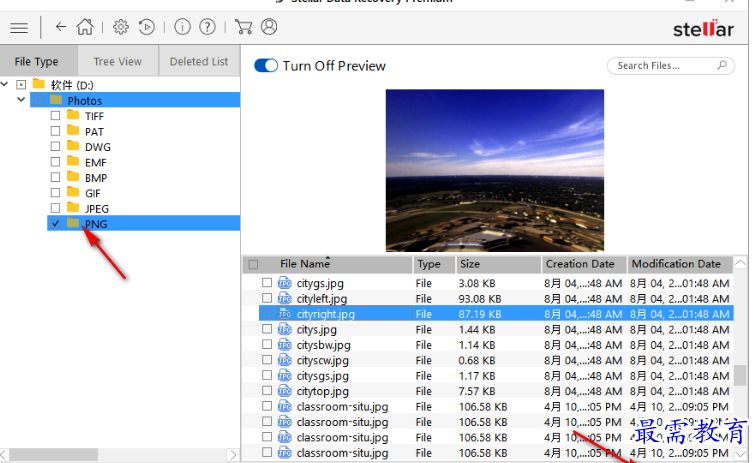The height and width of the screenshot is (463, 756).
Task: Click the EMF folder icon
Action: pyautogui.click(x=73, y=162)
